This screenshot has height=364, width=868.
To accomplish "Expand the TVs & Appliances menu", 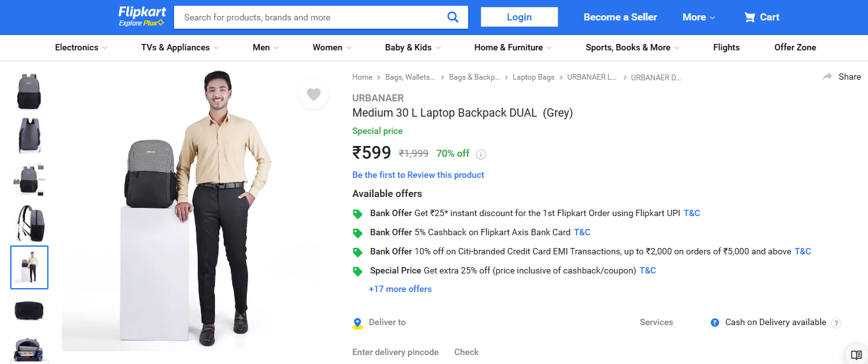I will click(x=180, y=47).
